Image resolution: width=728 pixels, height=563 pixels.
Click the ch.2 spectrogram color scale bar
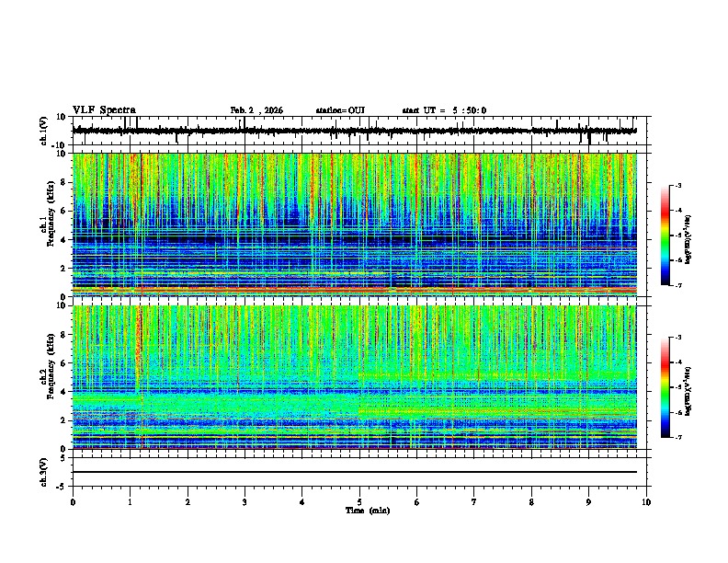[665, 387]
